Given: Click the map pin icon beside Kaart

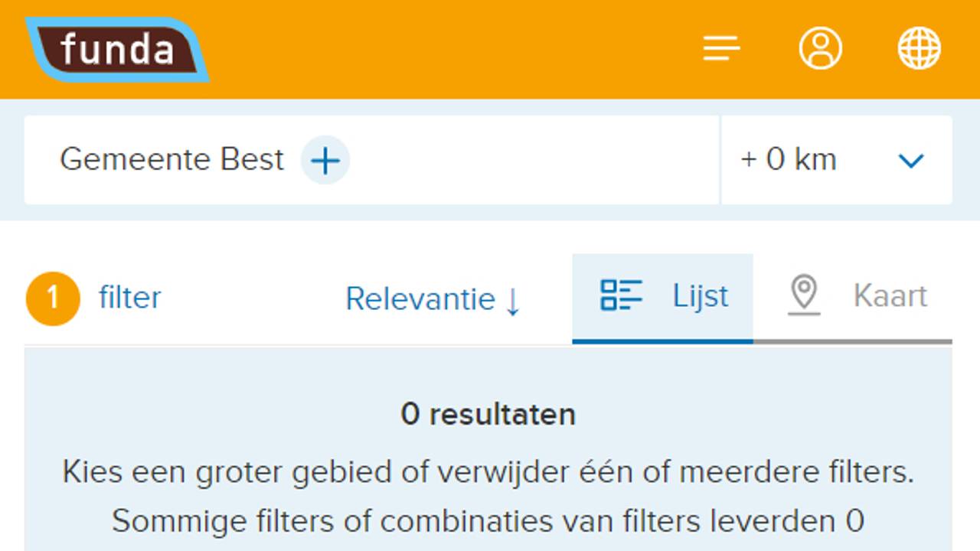Looking at the screenshot, I should tap(803, 295).
